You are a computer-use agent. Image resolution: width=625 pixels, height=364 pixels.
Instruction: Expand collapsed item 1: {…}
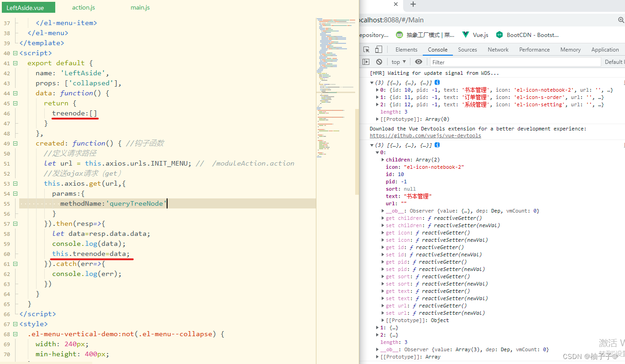coord(377,328)
